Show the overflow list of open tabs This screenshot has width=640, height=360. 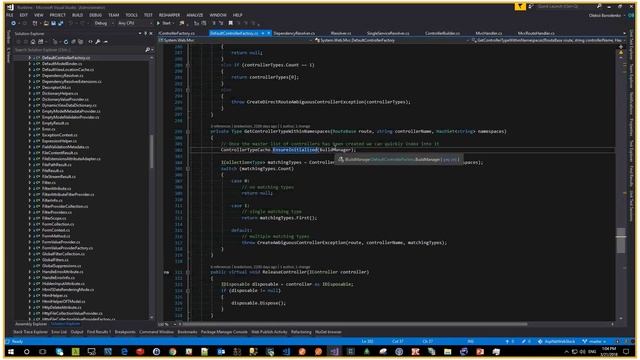pyautogui.click(x=624, y=33)
